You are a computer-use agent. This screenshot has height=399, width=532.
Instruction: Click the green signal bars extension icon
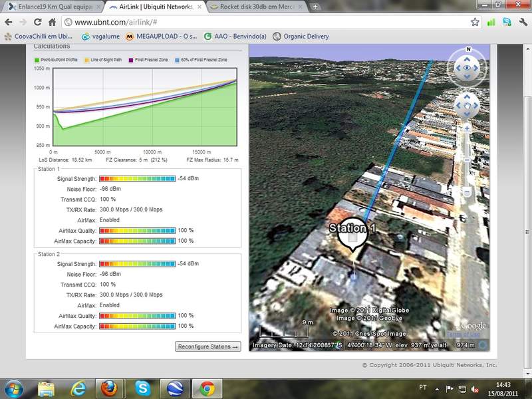coord(491,23)
